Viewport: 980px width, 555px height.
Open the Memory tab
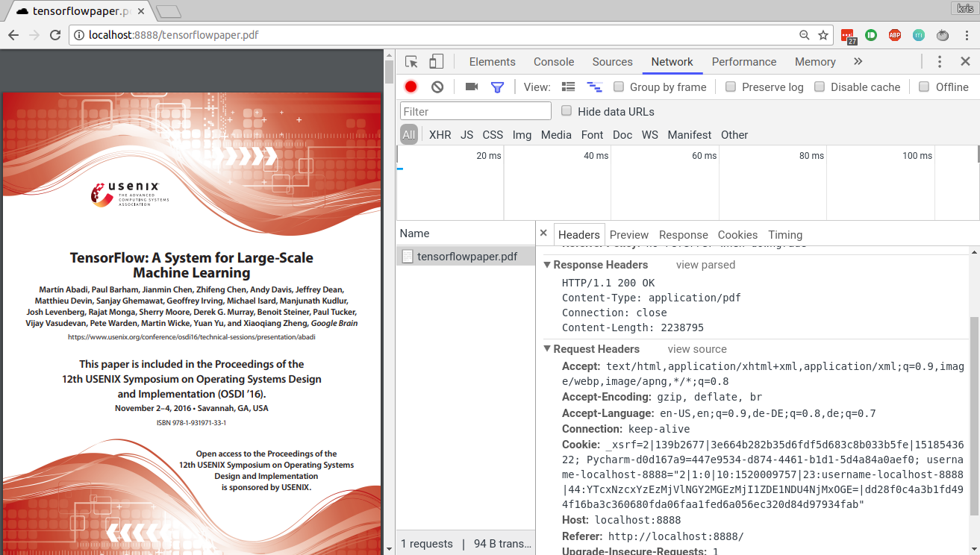pos(815,62)
